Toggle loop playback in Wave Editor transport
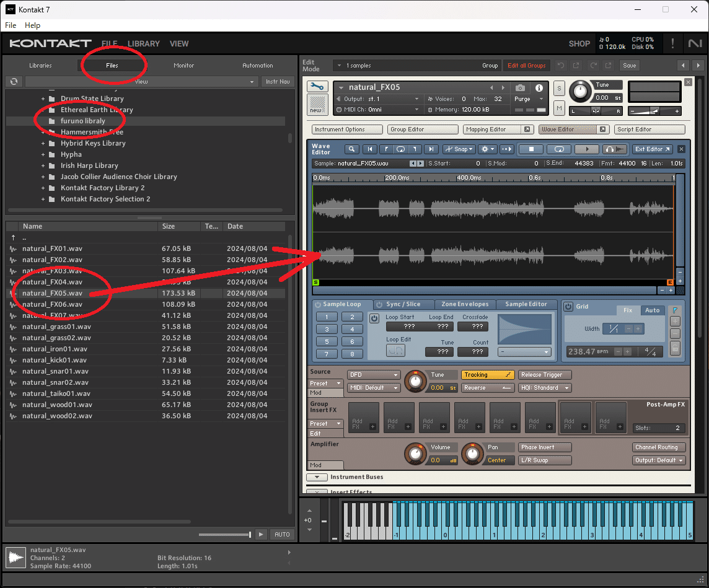709x588 pixels. tap(559, 149)
